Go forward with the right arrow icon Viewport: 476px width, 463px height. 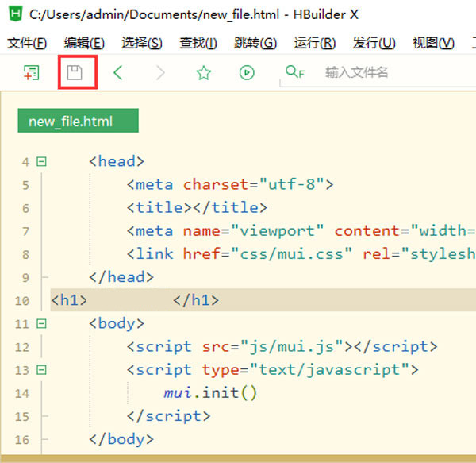(x=160, y=72)
